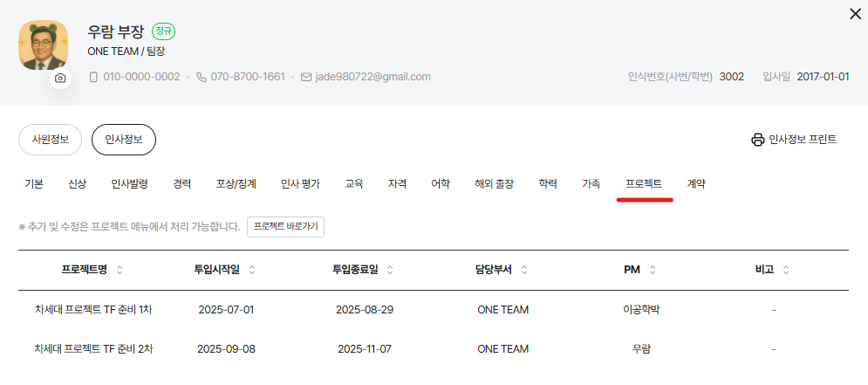Open the 계약 tab
Viewport: 868px width, 385px height.
tap(696, 184)
